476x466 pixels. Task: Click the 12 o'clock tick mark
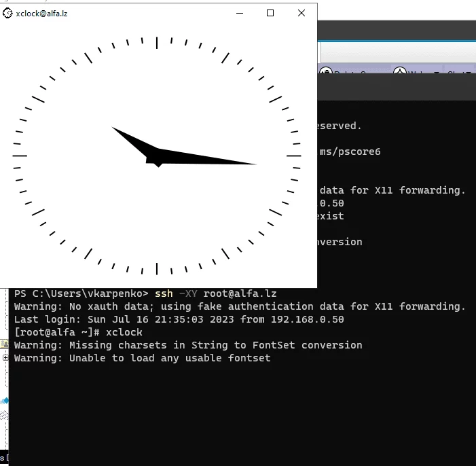(x=157, y=43)
